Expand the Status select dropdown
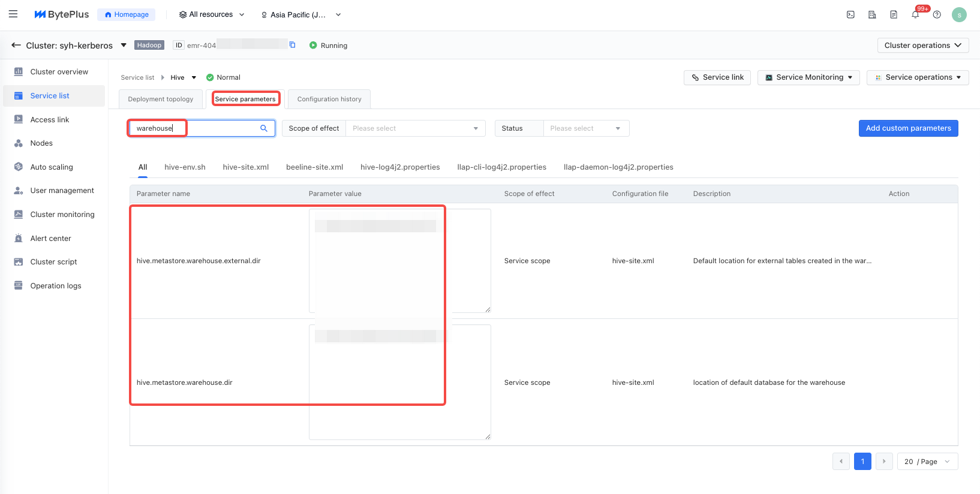980x494 pixels. click(x=585, y=128)
